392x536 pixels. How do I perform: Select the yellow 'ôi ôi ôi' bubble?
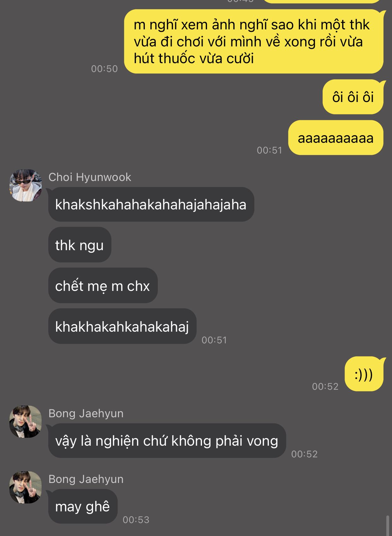point(353,97)
